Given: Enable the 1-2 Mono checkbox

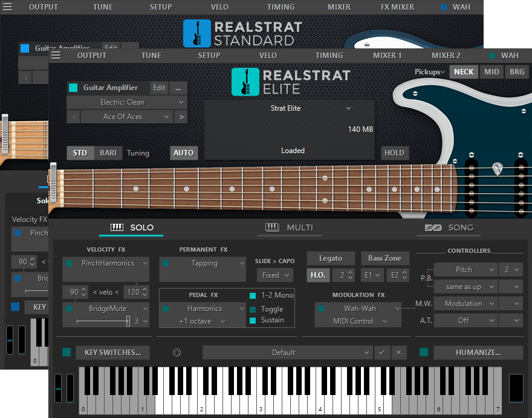Looking at the screenshot, I should click(253, 295).
